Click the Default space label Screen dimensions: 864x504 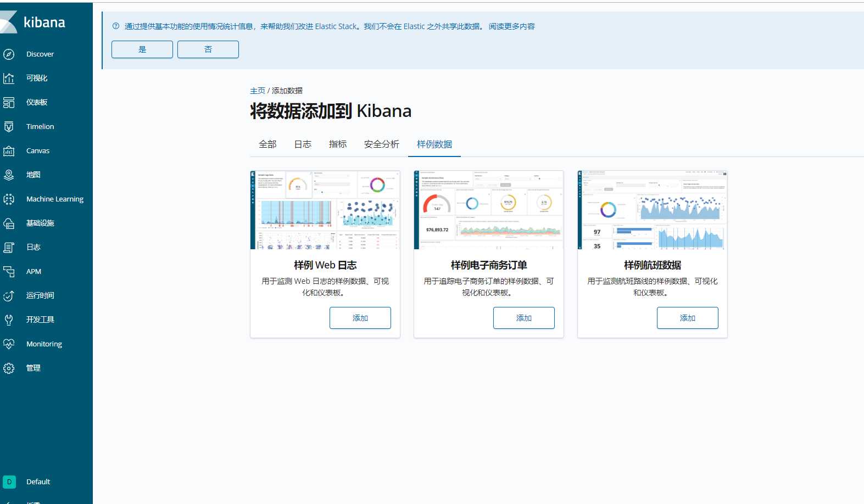point(38,481)
